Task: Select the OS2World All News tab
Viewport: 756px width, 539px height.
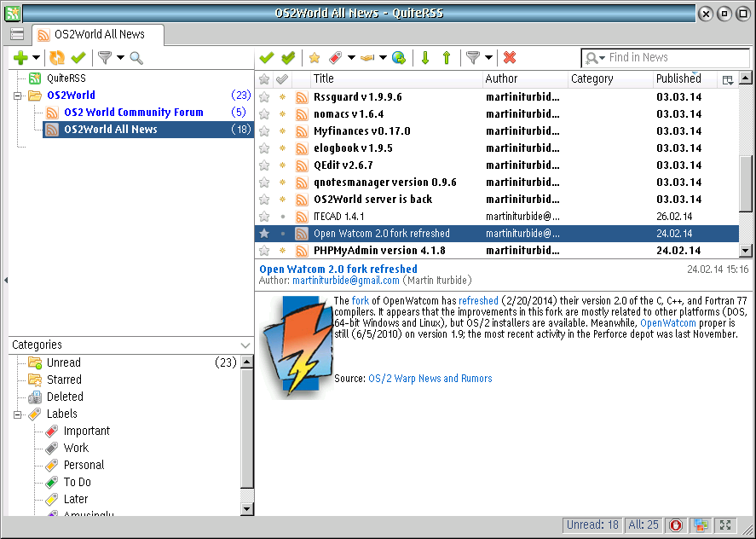Action: pos(98,34)
